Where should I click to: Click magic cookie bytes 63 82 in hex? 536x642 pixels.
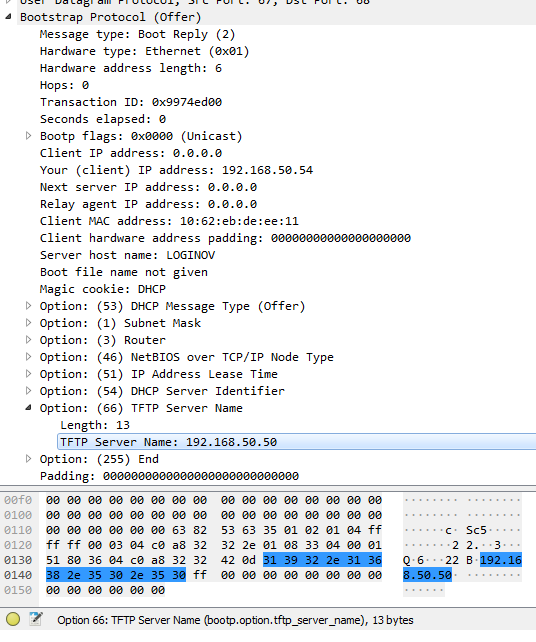tap(189, 530)
